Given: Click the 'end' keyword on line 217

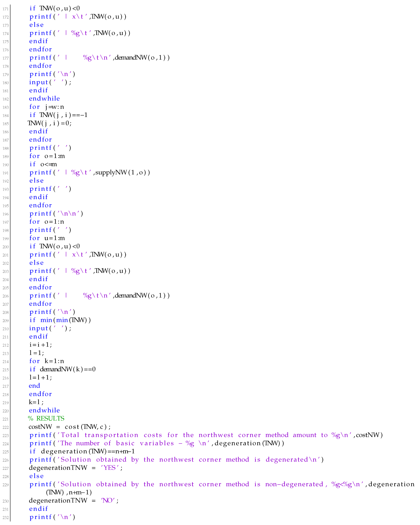Looking at the screenshot, I should [x=34, y=386].
